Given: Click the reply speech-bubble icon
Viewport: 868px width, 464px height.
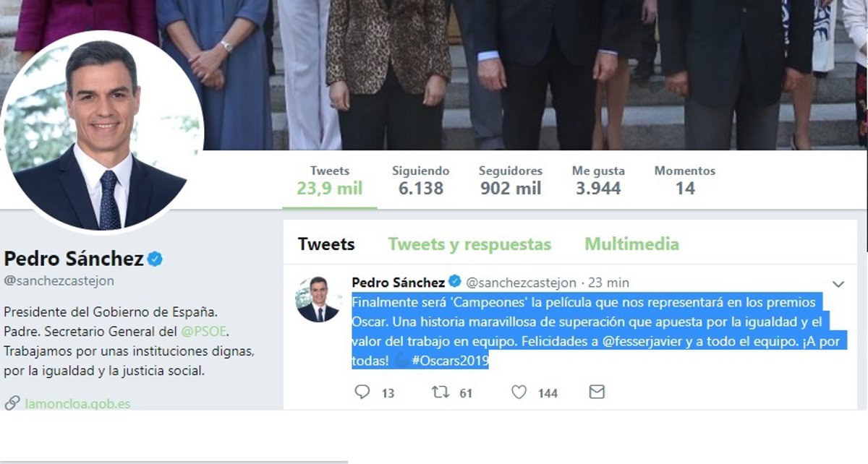Looking at the screenshot, I should (x=363, y=392).
